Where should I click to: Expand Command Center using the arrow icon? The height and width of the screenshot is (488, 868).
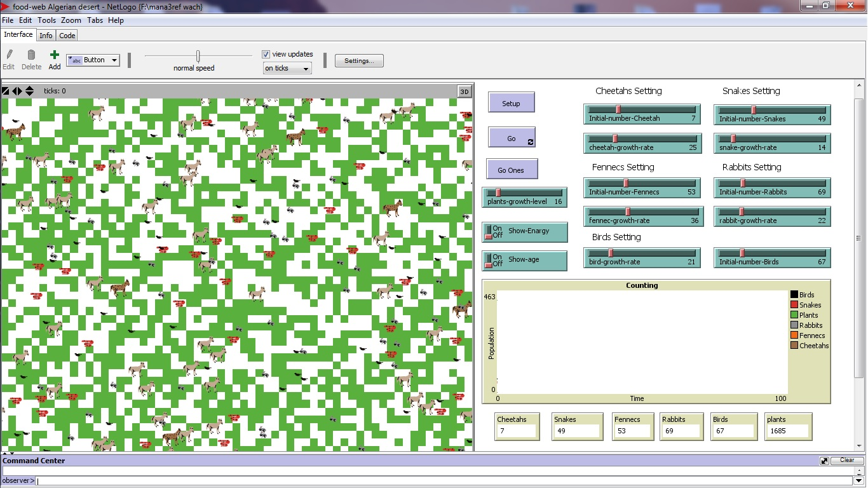[824, 461]
